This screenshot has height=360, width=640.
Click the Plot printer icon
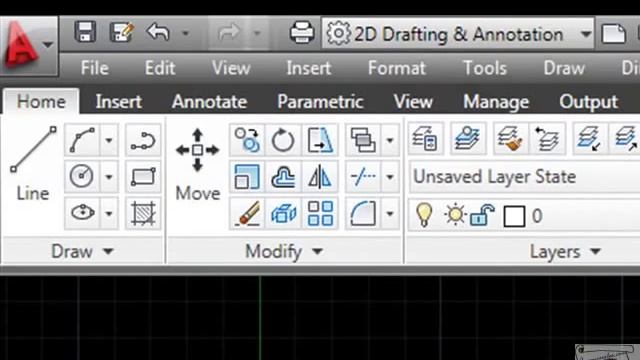click(x=302, y=33)
